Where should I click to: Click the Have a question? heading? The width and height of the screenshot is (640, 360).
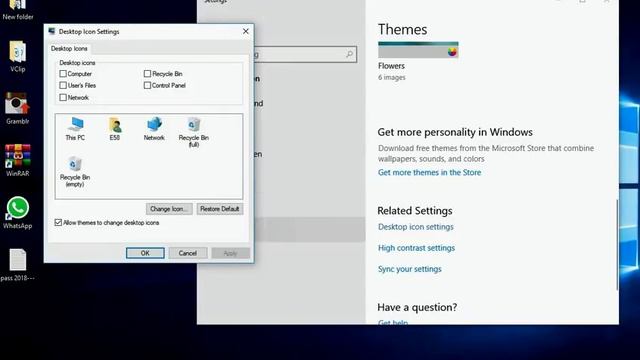click(x=417, y=307)
